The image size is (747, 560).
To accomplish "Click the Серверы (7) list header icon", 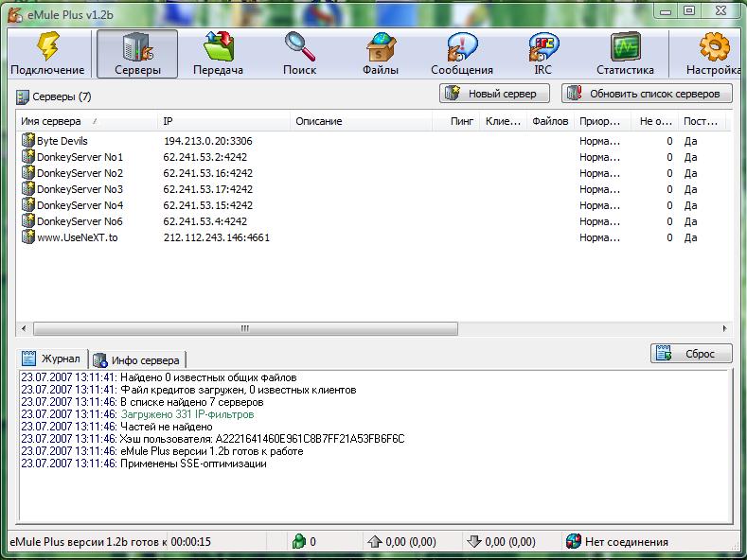I will coord(23,97).
